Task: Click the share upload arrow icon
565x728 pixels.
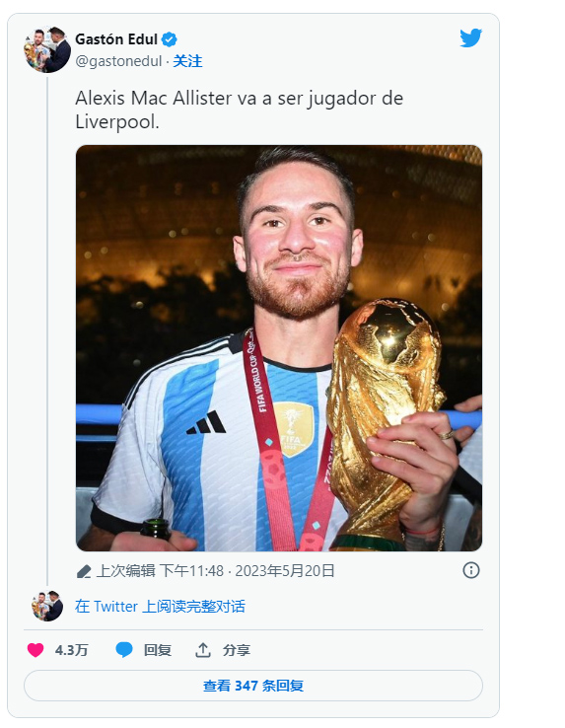Action: pos(203,650)
